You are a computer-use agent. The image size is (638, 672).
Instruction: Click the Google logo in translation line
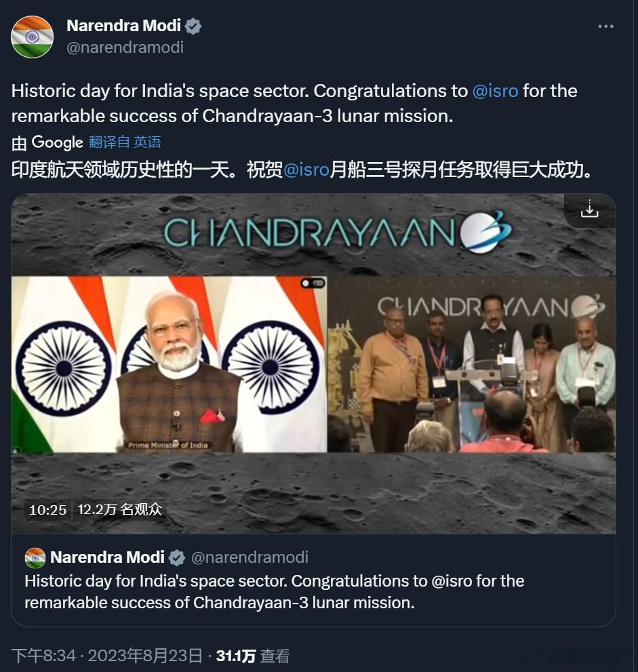pyautogui.click(x=58, y=142)
